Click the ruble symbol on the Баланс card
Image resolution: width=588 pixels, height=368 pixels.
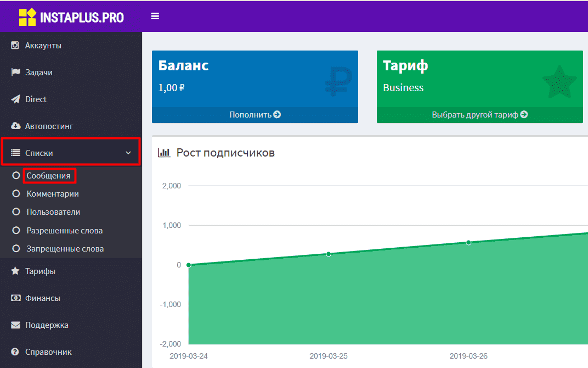[338, 81]
